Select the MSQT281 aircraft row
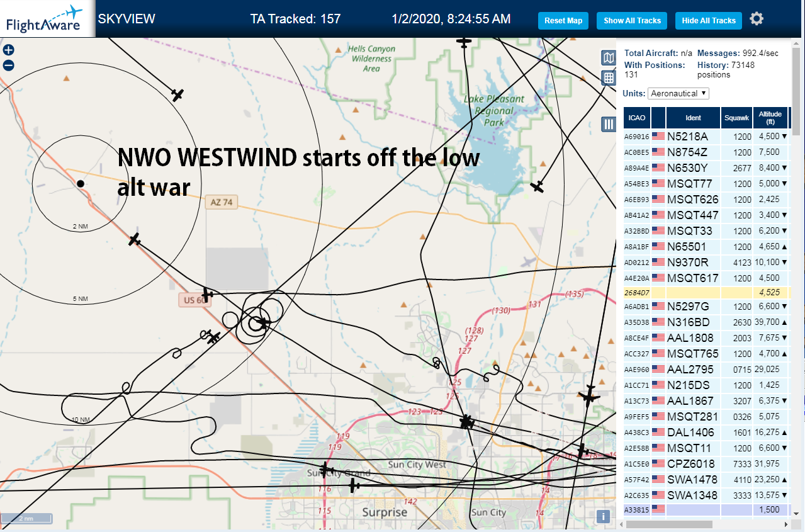This screenshot has width=805, height=532. [707, 416]
